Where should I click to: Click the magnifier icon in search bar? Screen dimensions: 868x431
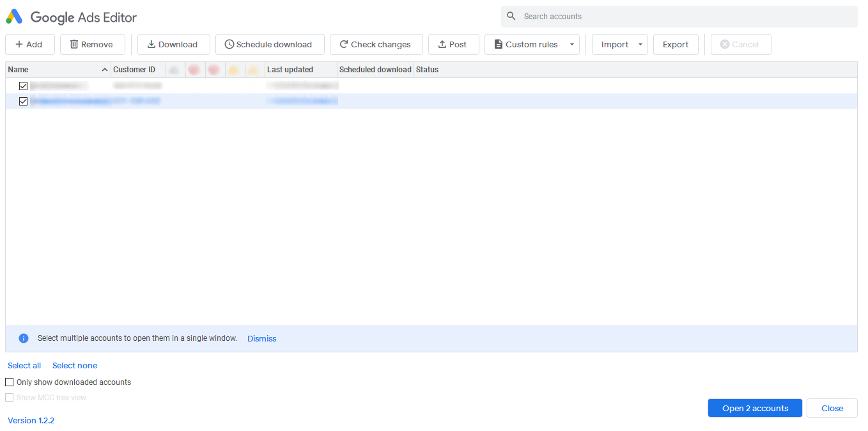(x=511, y=16)
